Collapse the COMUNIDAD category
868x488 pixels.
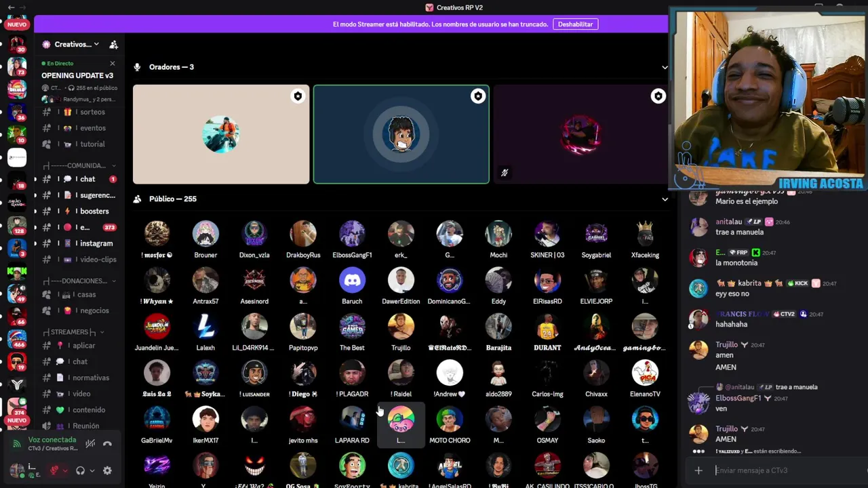[x=80, y=165]
